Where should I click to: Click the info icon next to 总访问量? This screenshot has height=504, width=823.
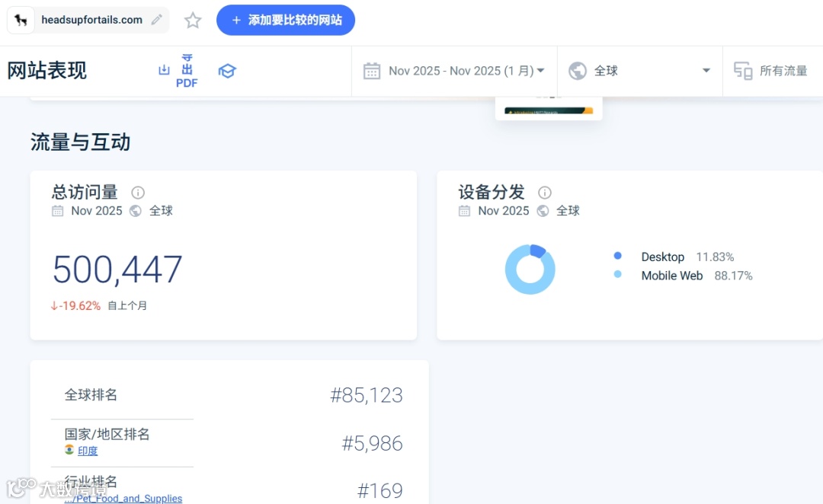point(138,193)
